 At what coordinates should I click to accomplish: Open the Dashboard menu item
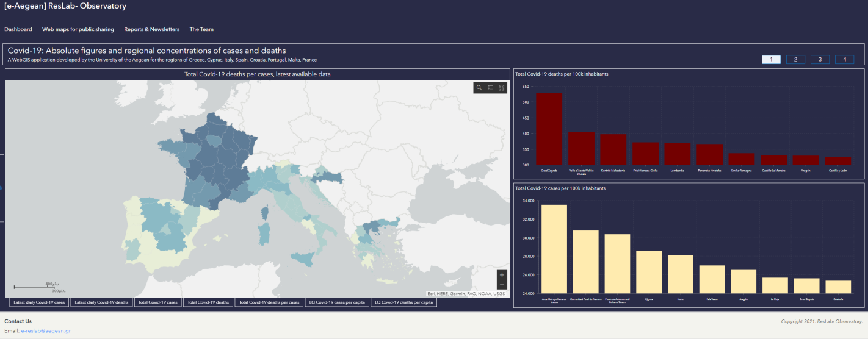coord(18,29)
